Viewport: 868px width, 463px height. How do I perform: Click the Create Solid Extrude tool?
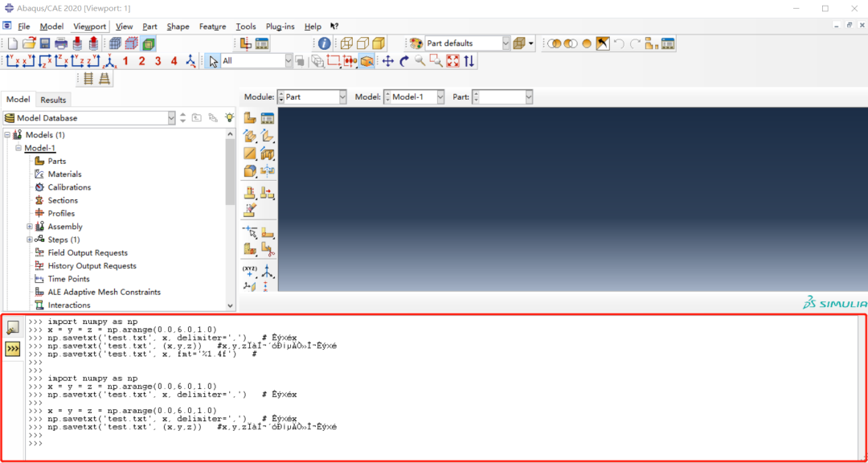tap(250, 136)
